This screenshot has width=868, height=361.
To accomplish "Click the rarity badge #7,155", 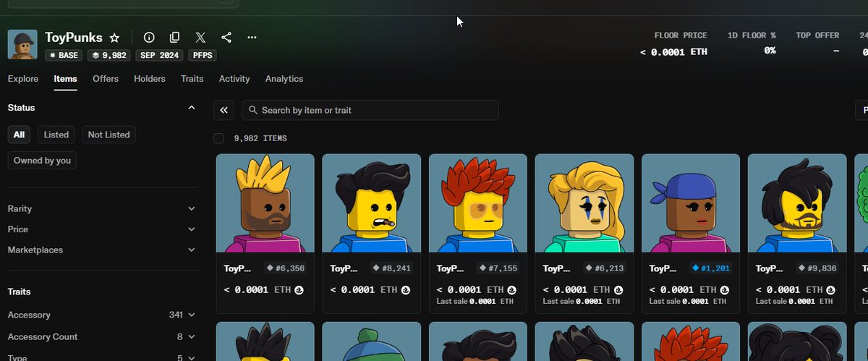I will pyautogui.click(x=498, y=268).
